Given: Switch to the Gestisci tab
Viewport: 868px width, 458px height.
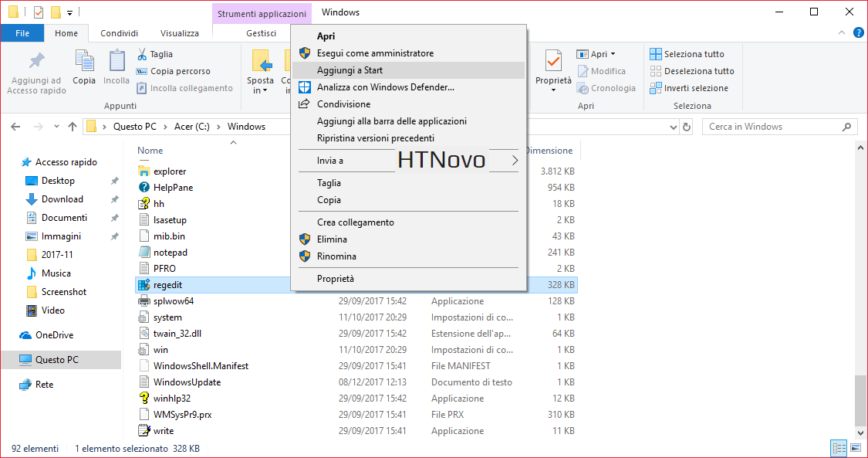Looking at the screenshot, I should click(262, 33).
